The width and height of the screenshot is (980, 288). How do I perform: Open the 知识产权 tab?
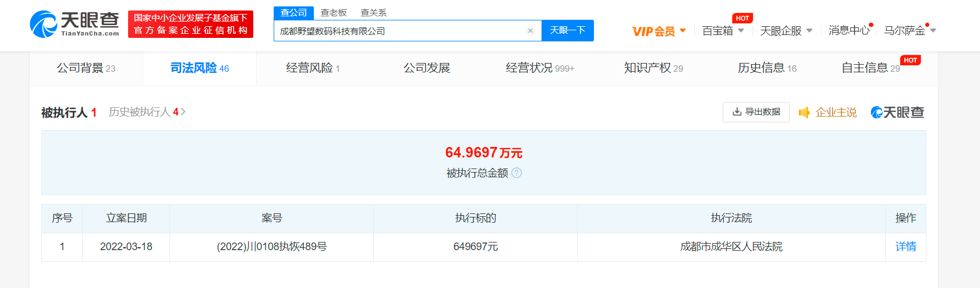tap(653, 68)
